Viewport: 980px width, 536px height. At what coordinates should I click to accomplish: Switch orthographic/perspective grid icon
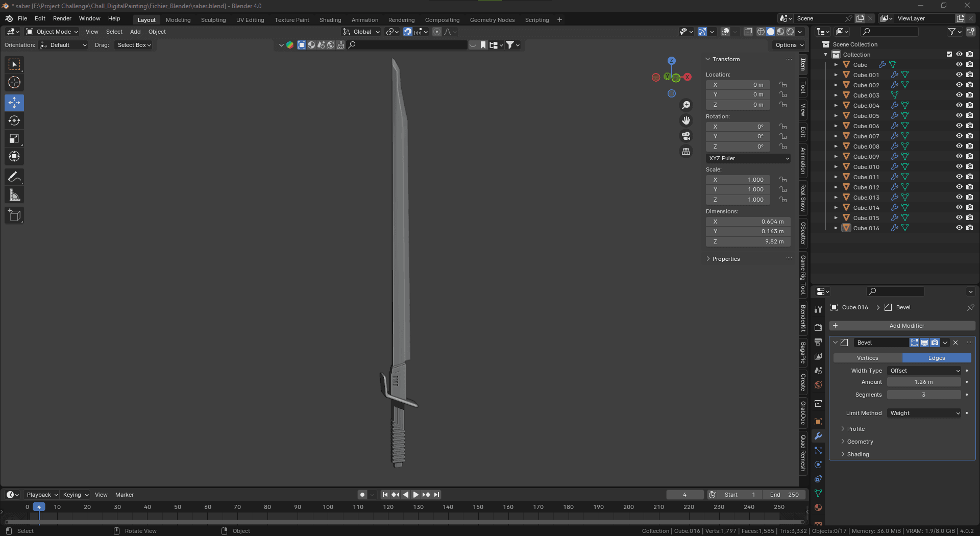pos(686,152)
